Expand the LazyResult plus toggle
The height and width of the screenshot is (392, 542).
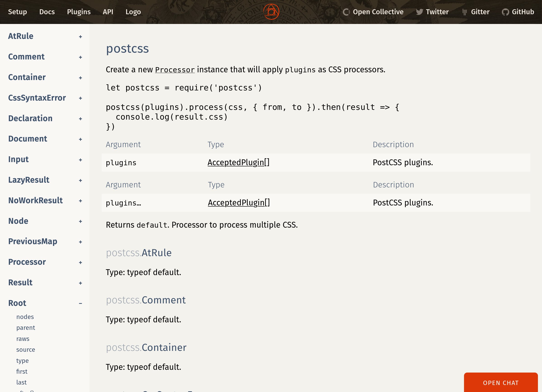tap(80, 180)
